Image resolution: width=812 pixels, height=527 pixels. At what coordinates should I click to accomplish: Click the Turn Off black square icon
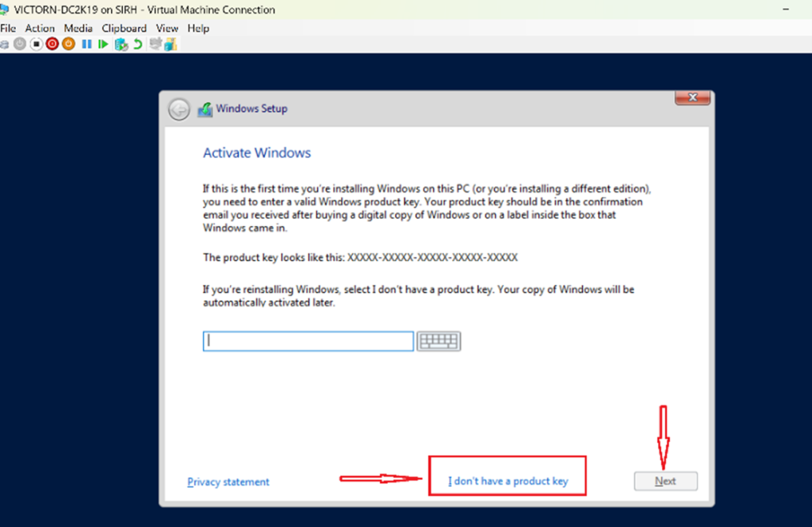(36, 44)
